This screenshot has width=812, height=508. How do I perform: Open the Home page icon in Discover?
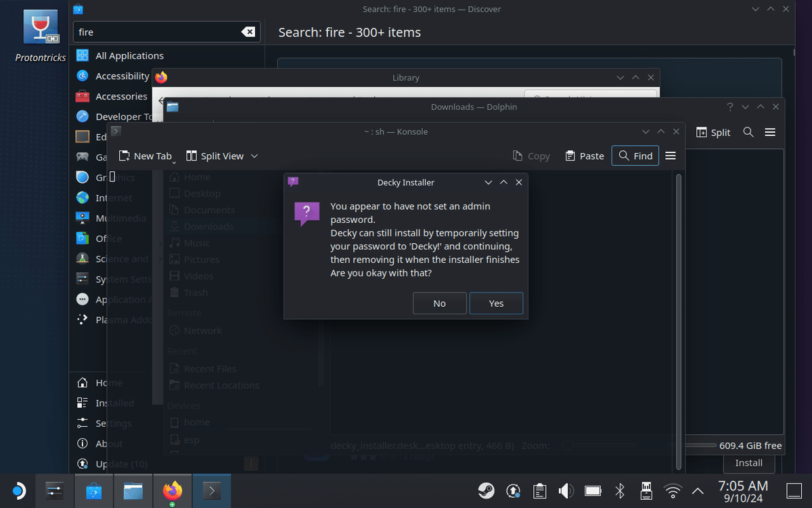pos(83,383)
